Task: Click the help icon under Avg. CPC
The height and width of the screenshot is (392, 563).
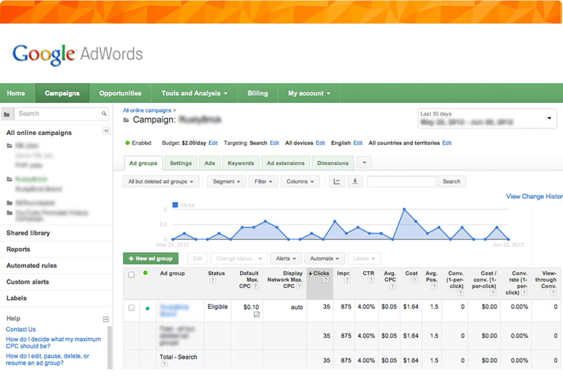Action: pyautogui.click(x=393, y=287)
